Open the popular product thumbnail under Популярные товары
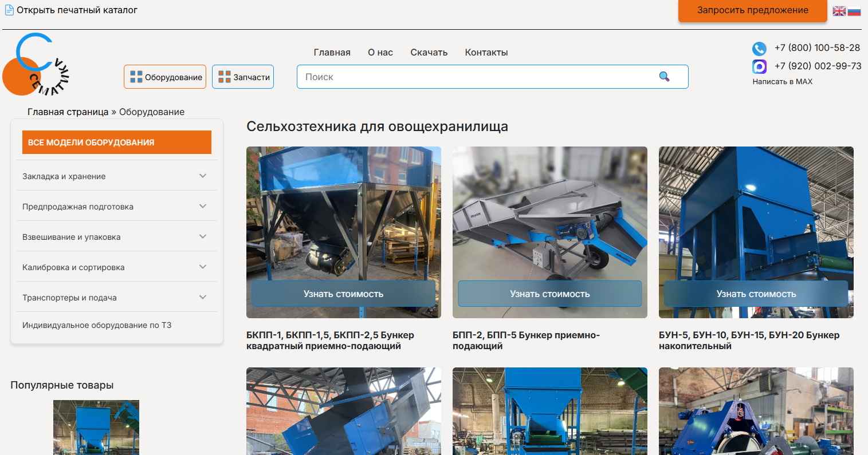868x455 pixels. [x=96, y=428]
